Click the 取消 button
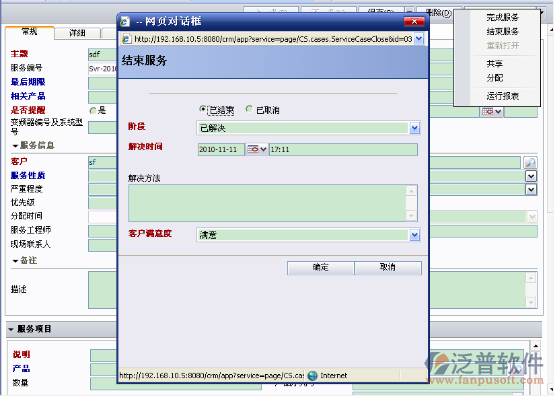 (x=388, y=268)
